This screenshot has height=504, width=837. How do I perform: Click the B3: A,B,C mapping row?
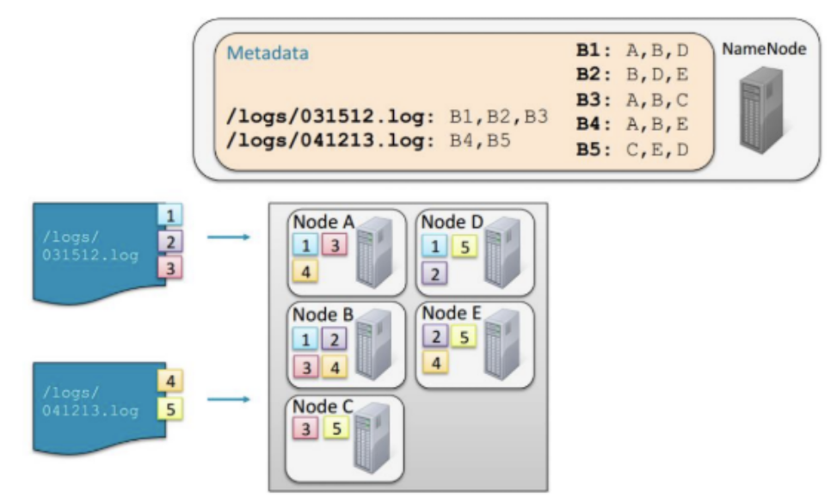(x=632, y=100)
